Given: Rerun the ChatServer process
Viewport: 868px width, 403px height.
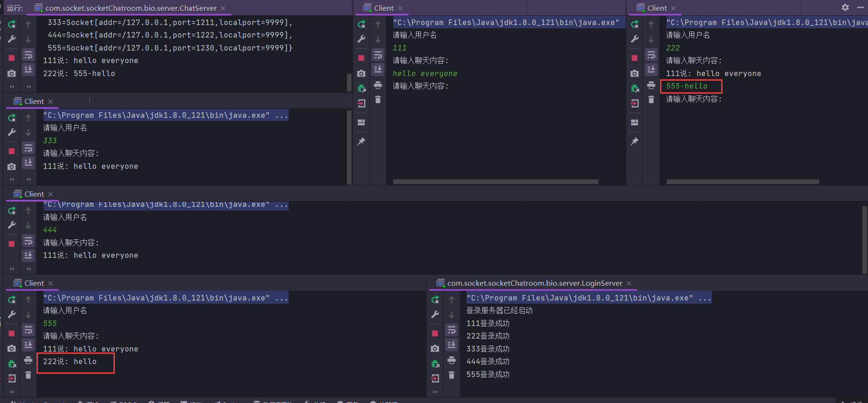Looking at the screenshot, I should [x=12, y=24].
